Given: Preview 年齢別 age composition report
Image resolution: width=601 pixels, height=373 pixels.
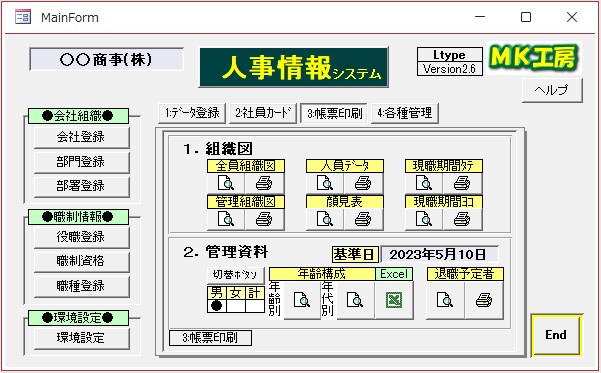Looking at the screenshot, I should tap(302, 300).
